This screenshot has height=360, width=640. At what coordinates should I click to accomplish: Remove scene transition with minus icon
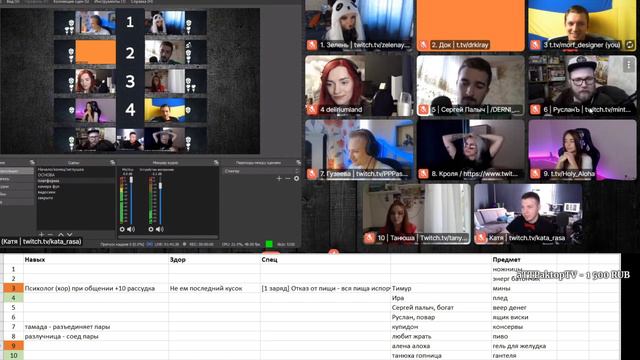click(288, 178)
